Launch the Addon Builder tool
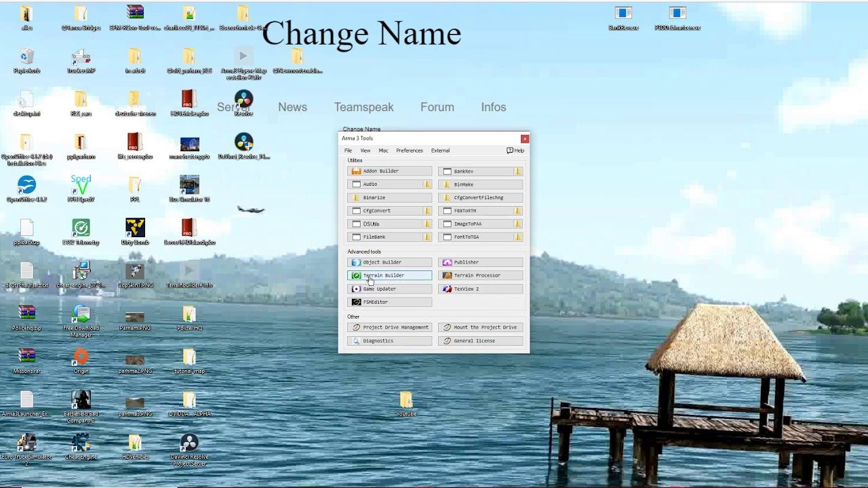The image size is (868, 488). point(389,171)
